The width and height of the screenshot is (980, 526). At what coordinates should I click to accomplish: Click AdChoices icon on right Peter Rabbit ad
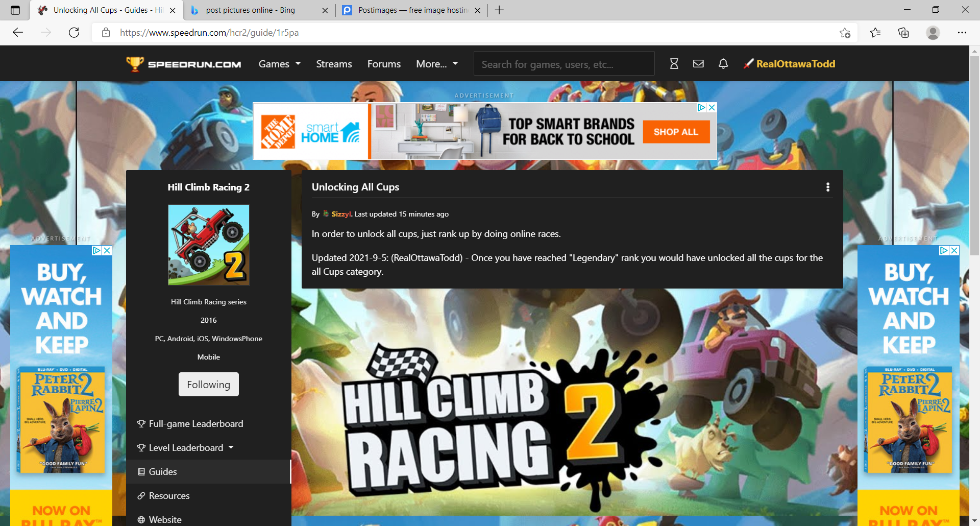pos(944,250)
